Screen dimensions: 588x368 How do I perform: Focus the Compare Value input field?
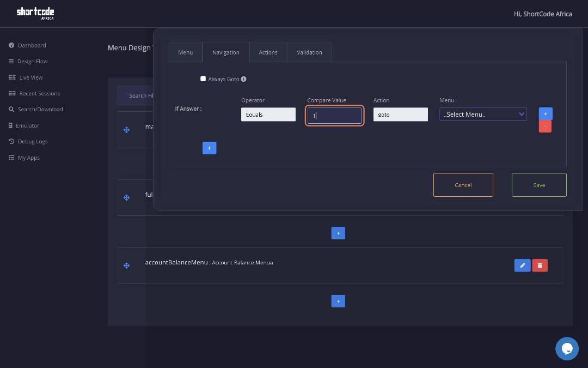pyautogui.click(x=334, y=116)
